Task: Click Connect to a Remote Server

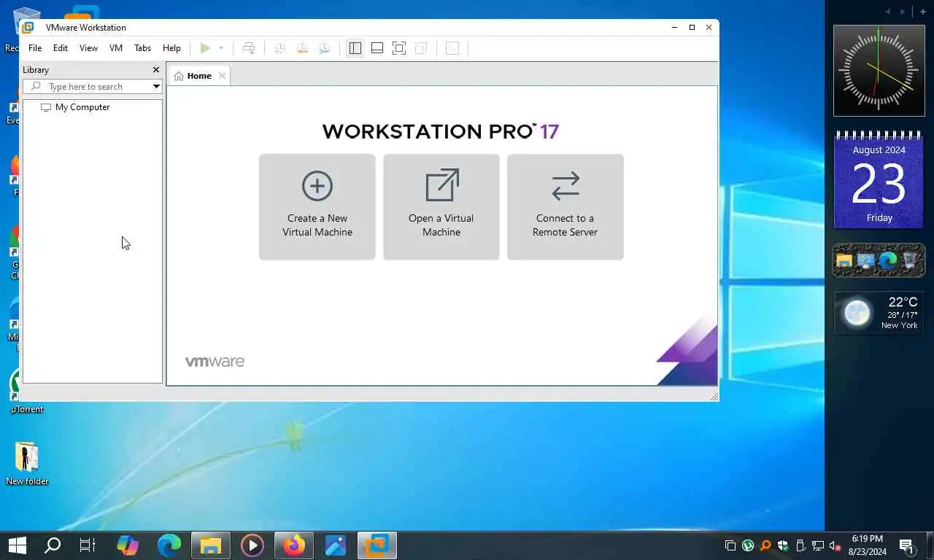Action: click(x=566, y=207)
